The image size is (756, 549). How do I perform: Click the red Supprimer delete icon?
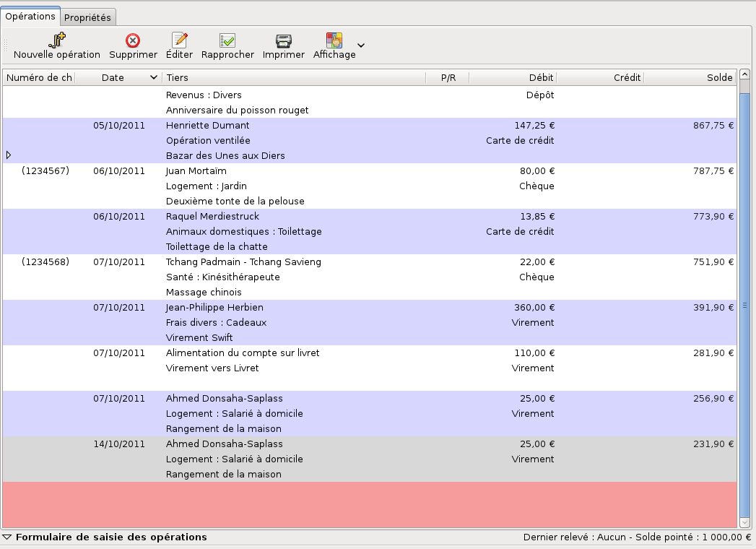[x=133, y=40]
